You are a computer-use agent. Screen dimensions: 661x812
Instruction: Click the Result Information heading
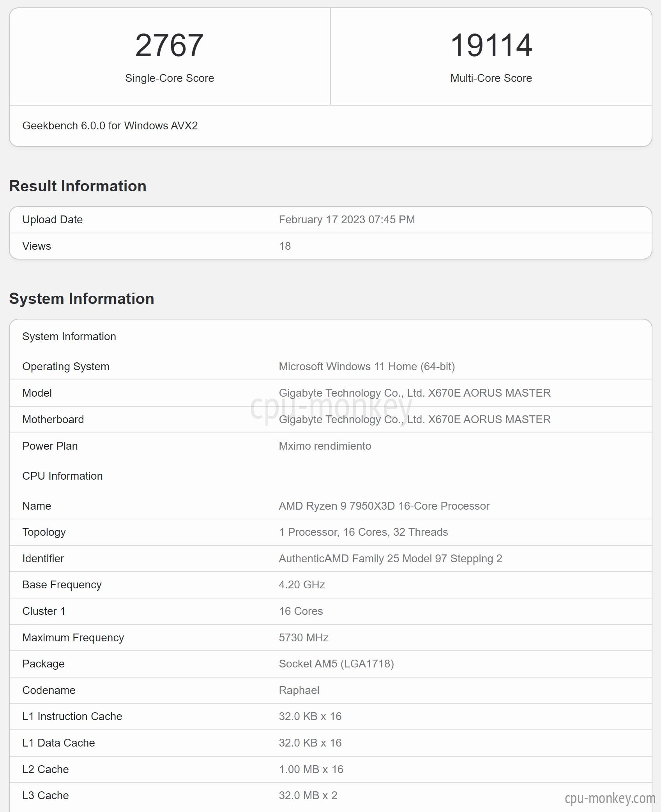click(x=78, y=186)
